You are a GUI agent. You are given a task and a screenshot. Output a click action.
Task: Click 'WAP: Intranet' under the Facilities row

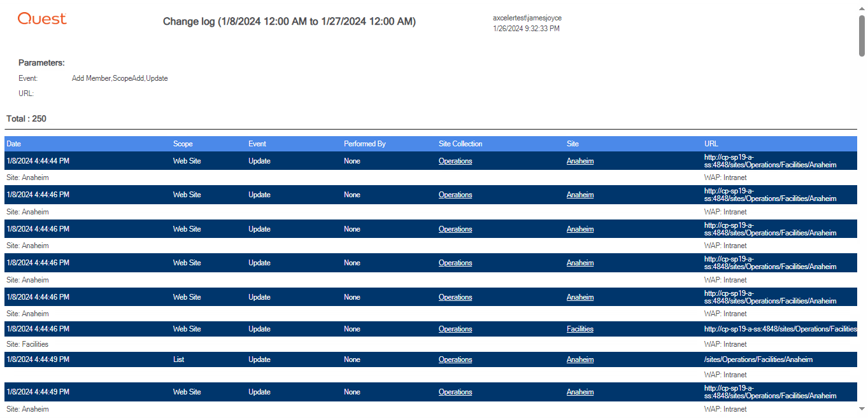tap(725, 344)
